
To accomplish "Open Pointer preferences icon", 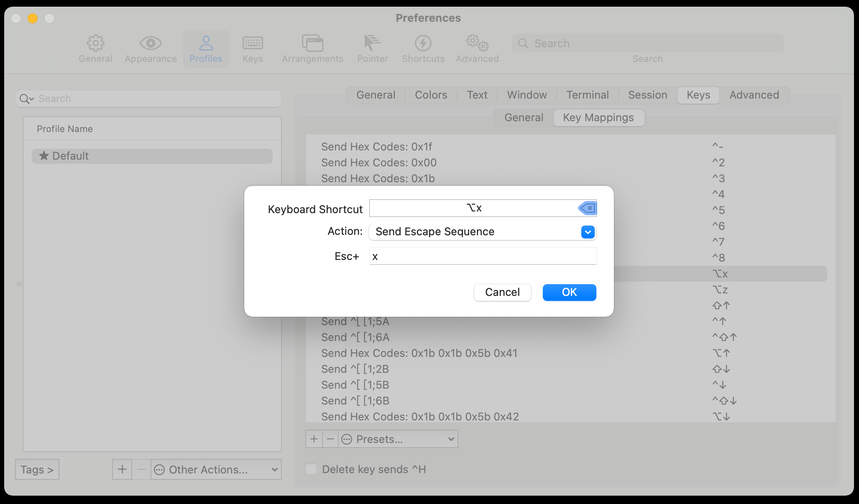I will (372, 43).
